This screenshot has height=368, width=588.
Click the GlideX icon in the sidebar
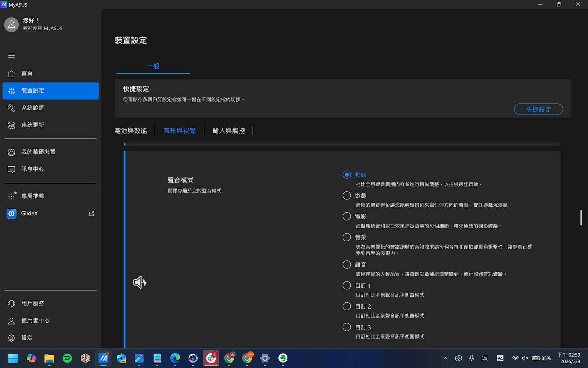(11, 213)
